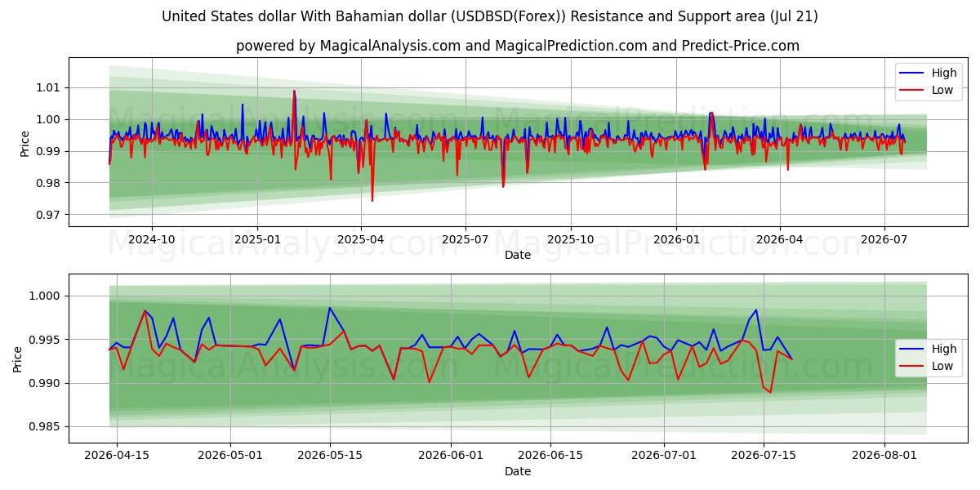Click the 'Date' x-axis label of top chart
This screenshot has width=980, height=490.
point(518,255)
